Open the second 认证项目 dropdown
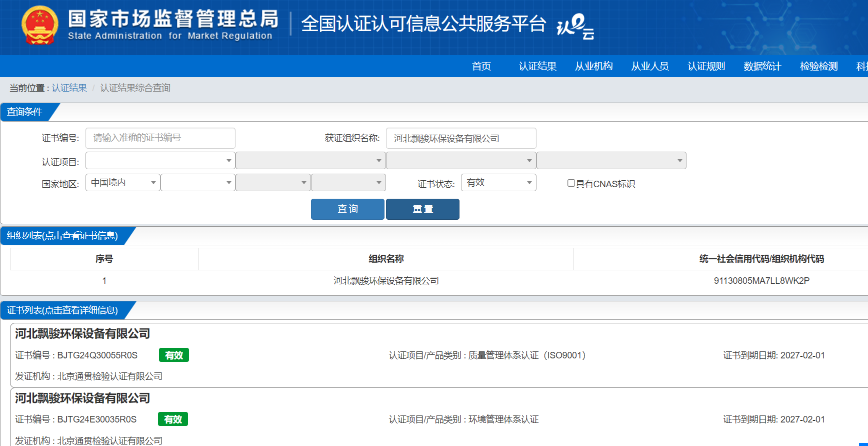Viewport: 868px width, 446px height. click(310, 161)
